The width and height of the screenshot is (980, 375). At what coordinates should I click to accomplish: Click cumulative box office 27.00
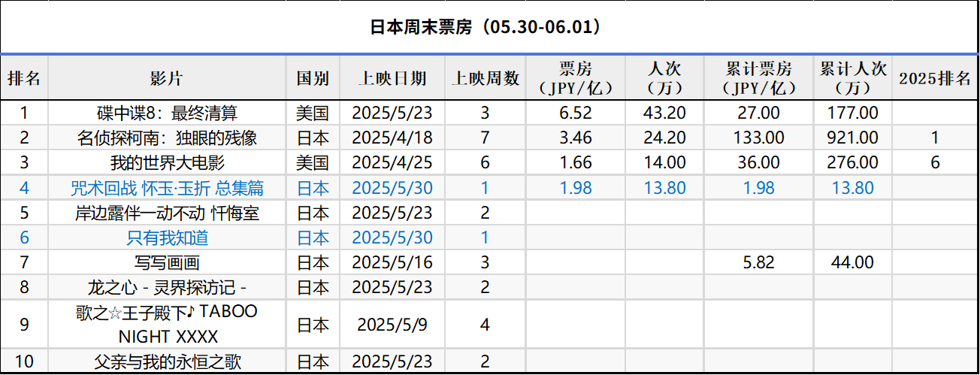758,113
